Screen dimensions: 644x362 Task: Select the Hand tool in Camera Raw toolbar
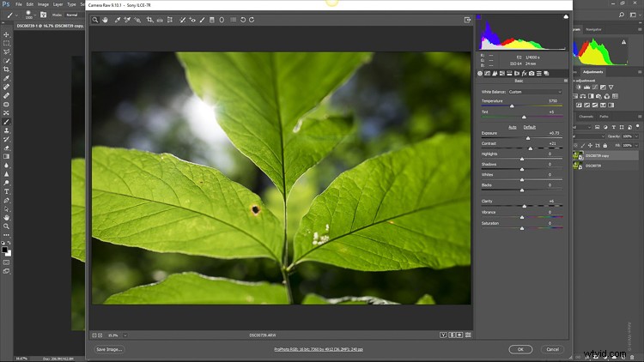[x=105, y=20]
